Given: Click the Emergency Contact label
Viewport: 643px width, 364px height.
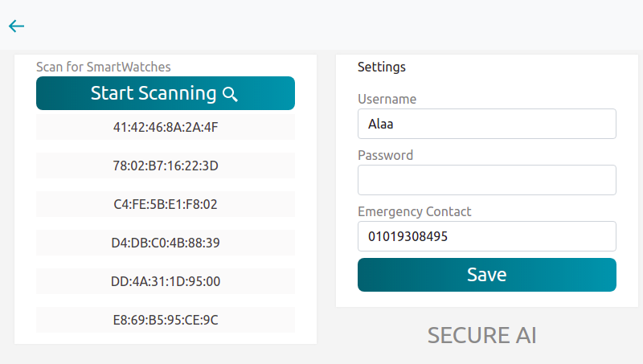Looking at the screenshot, I should [x=414, y=211].
